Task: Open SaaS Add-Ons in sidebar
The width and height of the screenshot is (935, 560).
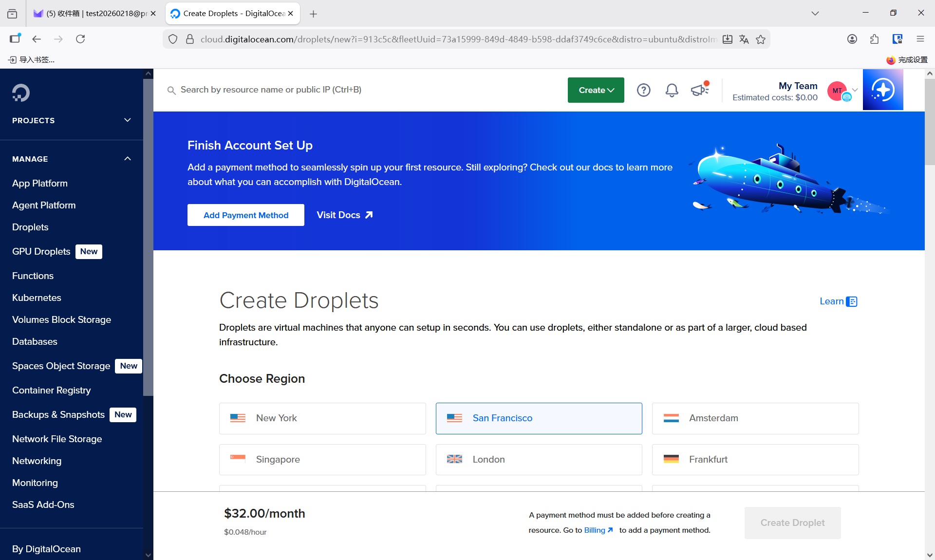Action: click(43, 505)
